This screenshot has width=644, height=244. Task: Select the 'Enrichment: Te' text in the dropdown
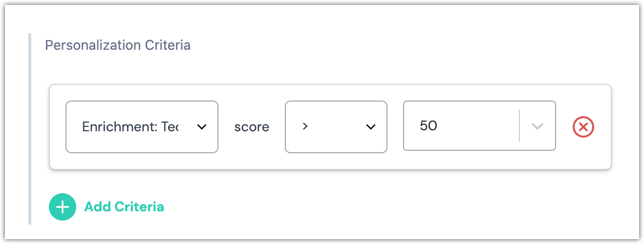130,127
